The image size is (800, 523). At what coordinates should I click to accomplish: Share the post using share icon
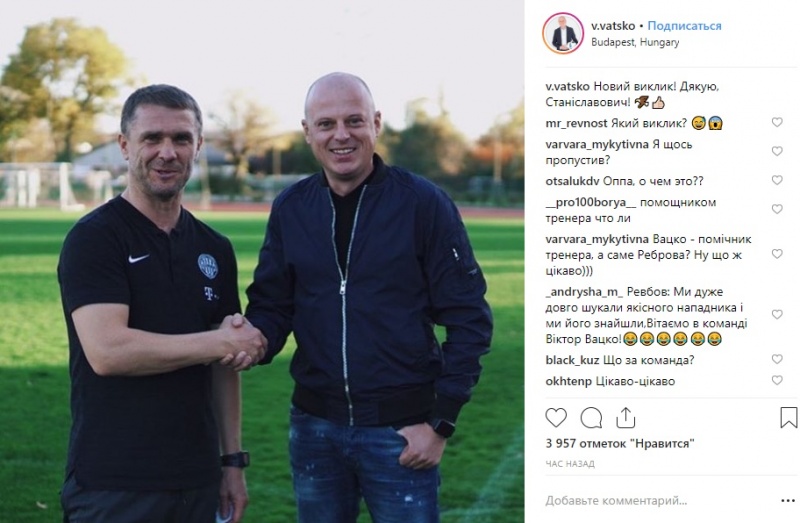coord(625,417)
